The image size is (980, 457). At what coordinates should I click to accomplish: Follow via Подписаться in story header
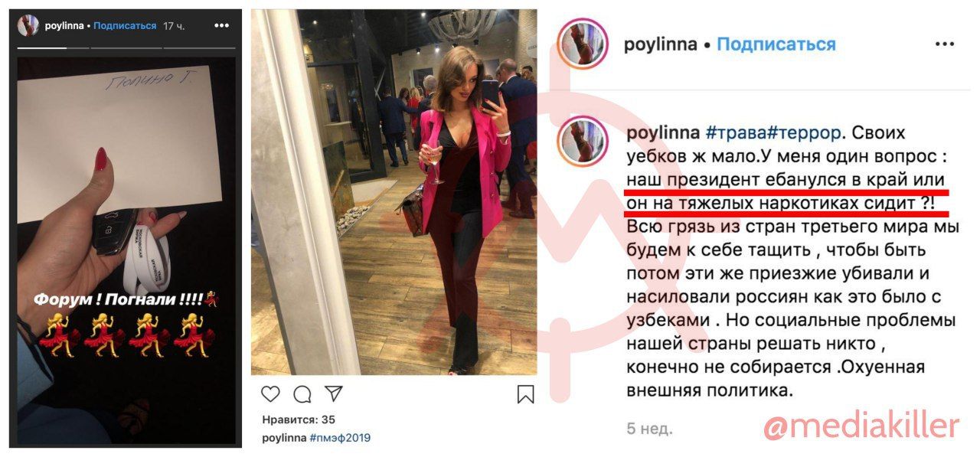pyautogui.click(x=125, y=25)
